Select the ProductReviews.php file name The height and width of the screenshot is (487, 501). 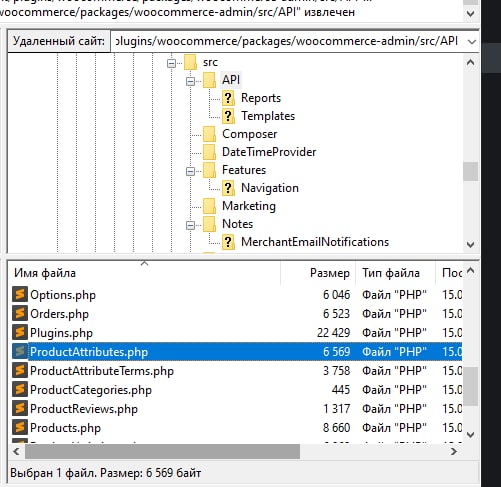coord(84,409)
